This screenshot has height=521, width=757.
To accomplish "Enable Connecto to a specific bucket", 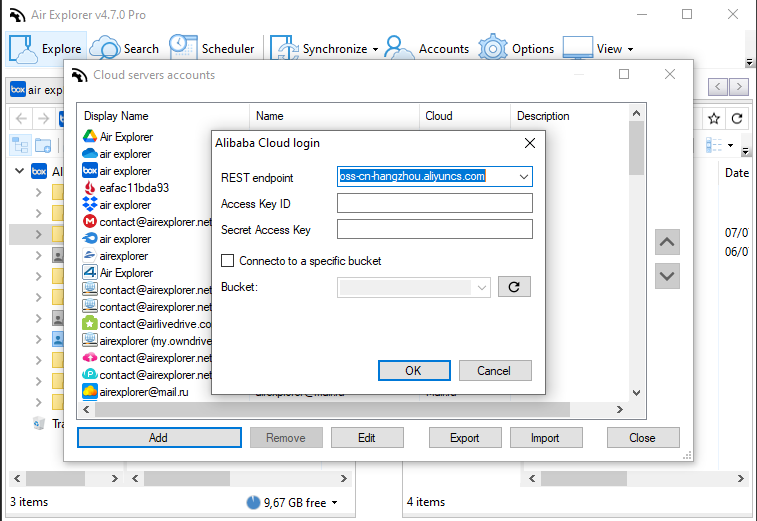I will [x=227, y=261].
